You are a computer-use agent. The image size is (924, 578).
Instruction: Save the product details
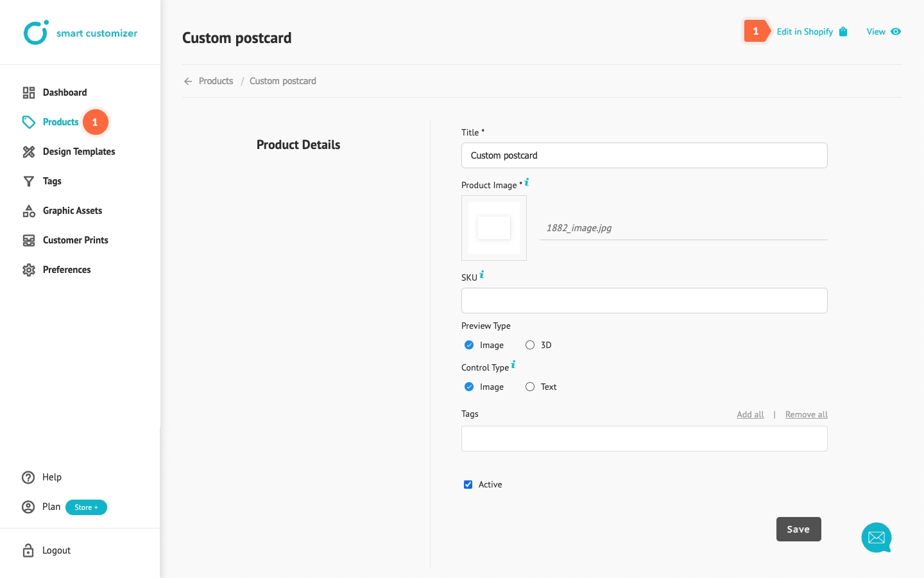(799, 529)
